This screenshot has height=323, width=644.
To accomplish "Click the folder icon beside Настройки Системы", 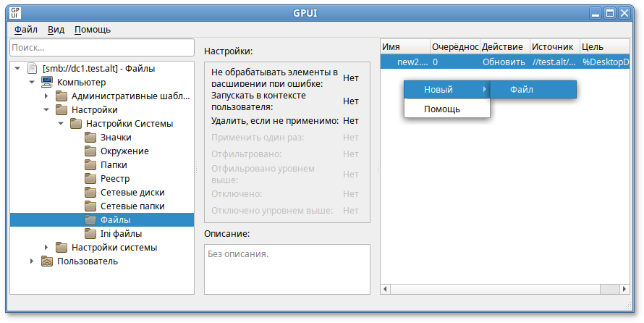I will (76, 124).
